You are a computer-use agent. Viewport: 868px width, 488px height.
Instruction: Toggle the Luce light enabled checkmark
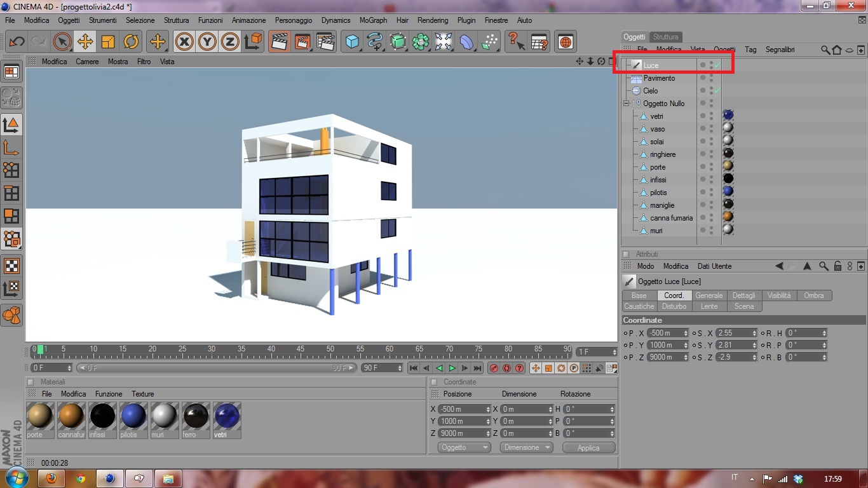(x=717, y=65)
